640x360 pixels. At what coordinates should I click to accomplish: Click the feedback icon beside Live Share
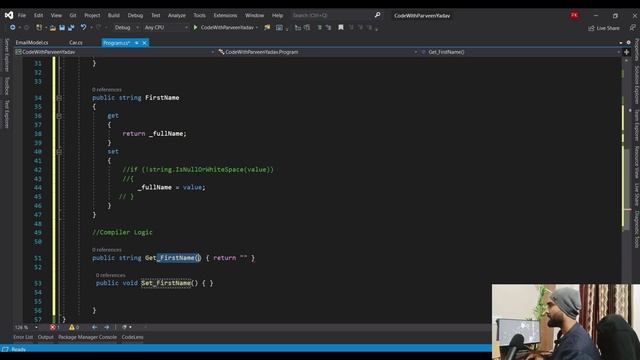point(632,28)
